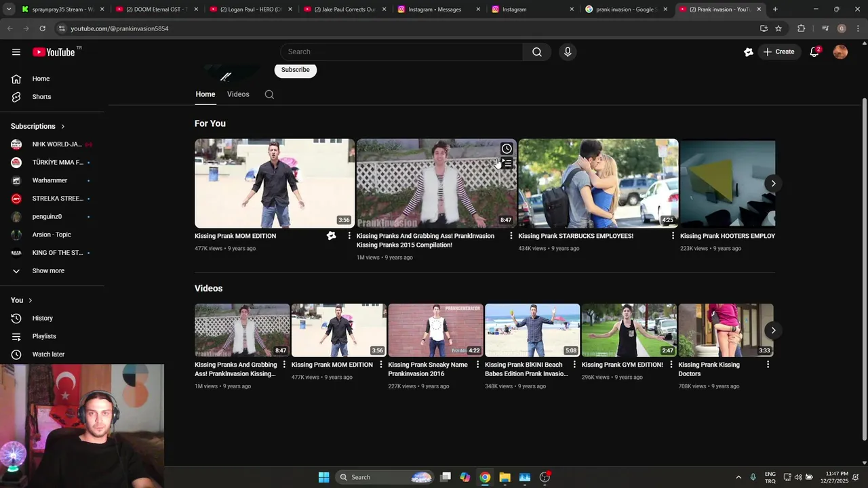Open Kissing Prank BIKINI Beach Babes thumbnail
This screenshot has height=488, width=868.
532,330
